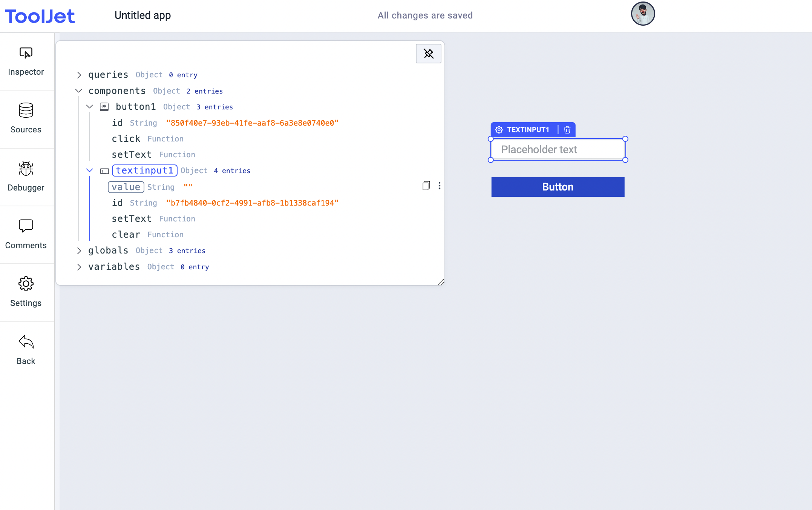This screenshot has height=510, width=812.
Task: Click the placeholder text input field
Action: [x=558, y=149]
